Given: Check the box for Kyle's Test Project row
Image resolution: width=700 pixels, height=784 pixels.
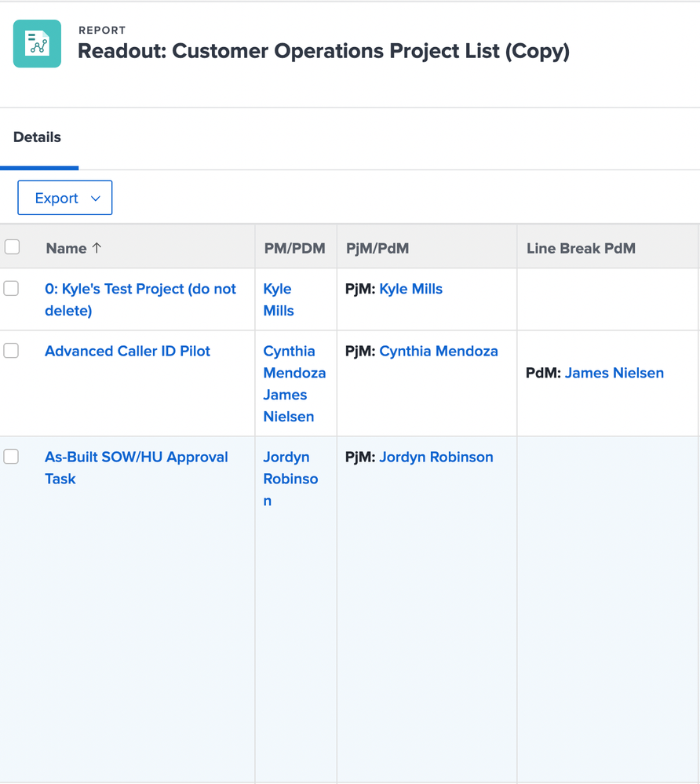Looking at the screenshot, I should pyautogui.click(x=12, y=289).
